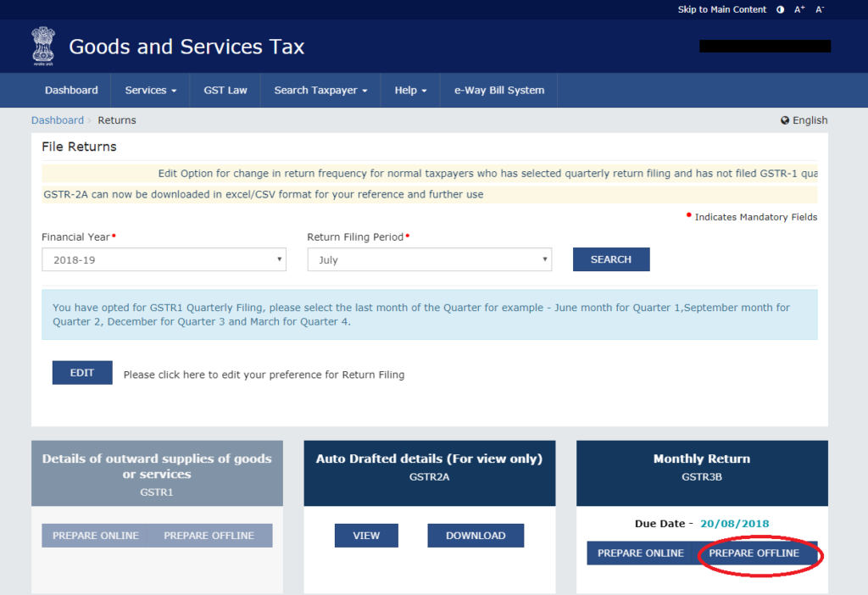
Task: Click the DOWNLOAD button for GSTR2A
Action: [476, 535]
